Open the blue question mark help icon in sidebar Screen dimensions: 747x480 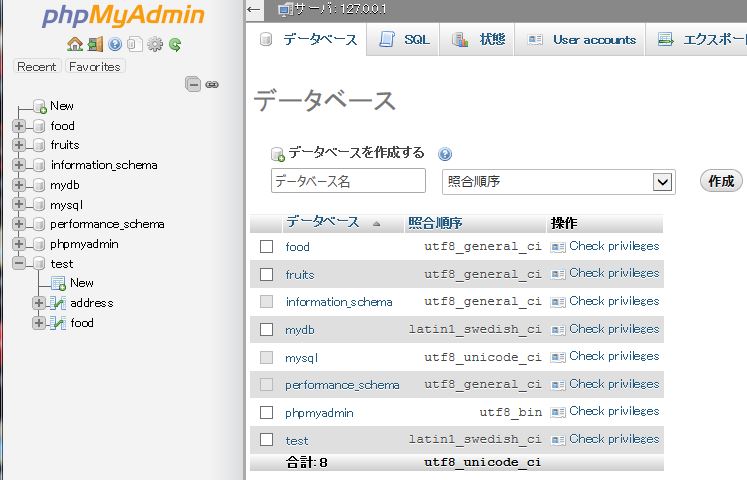point(115,44)
